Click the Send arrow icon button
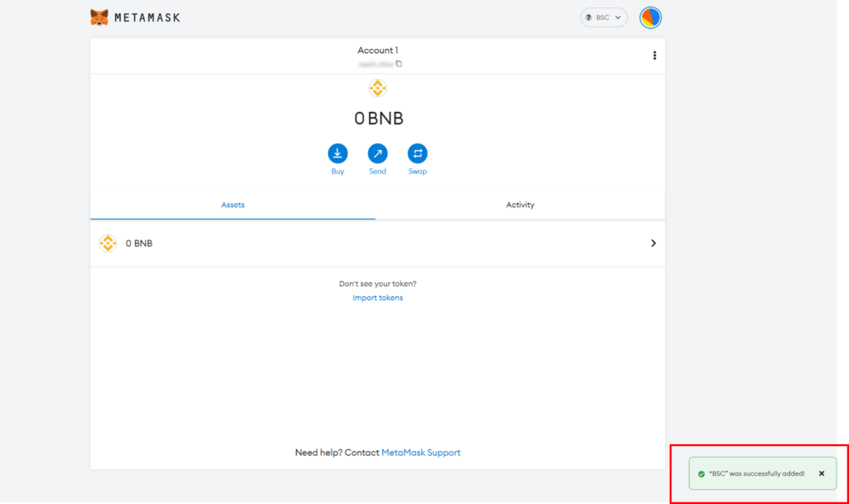849x504 pixels. click(377, 153)
